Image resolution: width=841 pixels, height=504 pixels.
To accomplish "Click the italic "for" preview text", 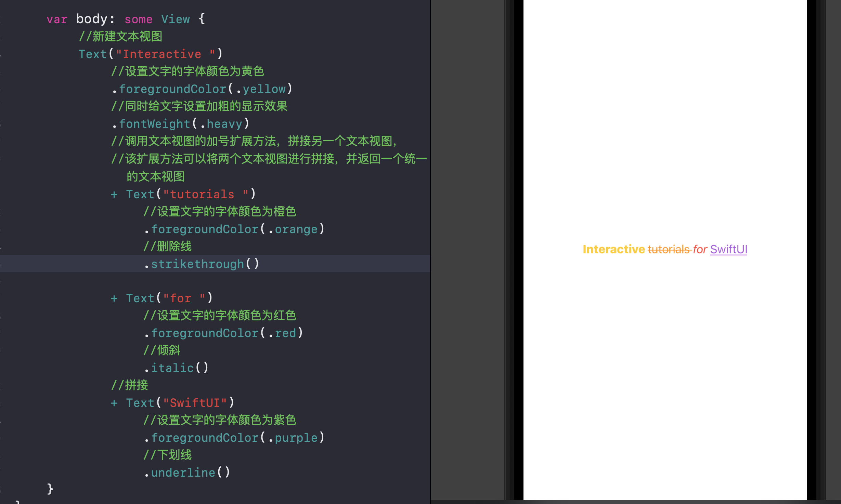I will coord(700,249).
